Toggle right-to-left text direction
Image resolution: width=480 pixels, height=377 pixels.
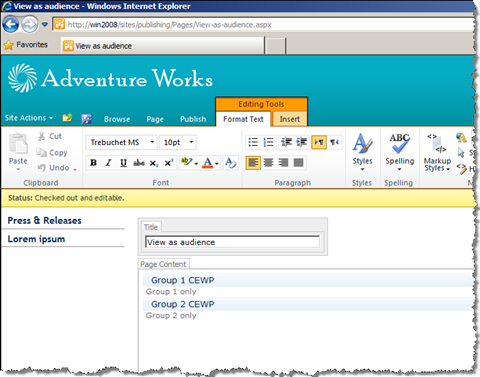pos(334,142)
